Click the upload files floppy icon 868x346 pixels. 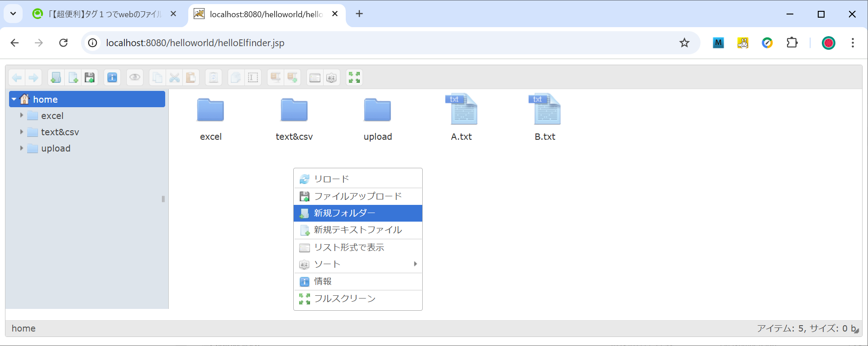point(90,78)
